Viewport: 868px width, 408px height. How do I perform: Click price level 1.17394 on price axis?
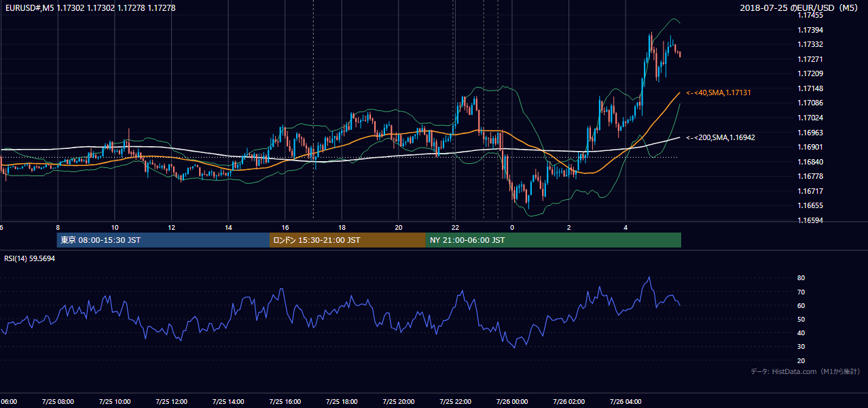(810, 30)
